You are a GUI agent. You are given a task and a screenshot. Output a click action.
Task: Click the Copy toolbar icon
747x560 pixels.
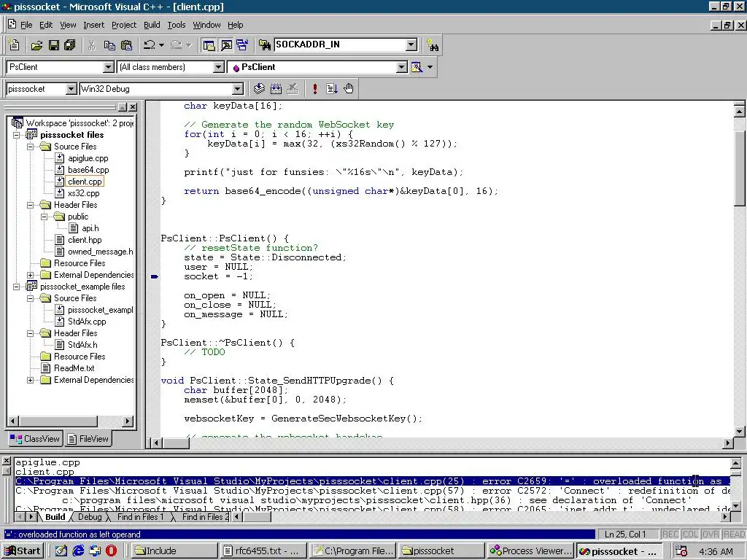pos(109,45)
